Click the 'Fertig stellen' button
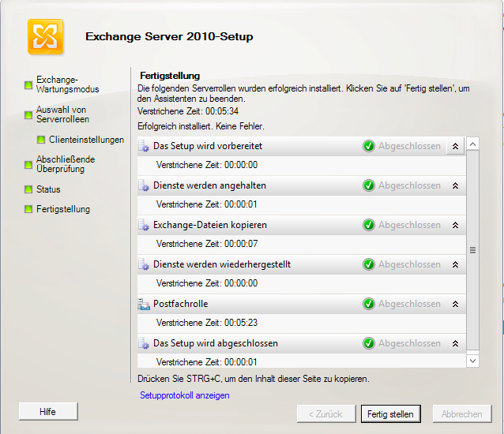Image resolution: width=504 pixels, height=434 pixels. 390,414
